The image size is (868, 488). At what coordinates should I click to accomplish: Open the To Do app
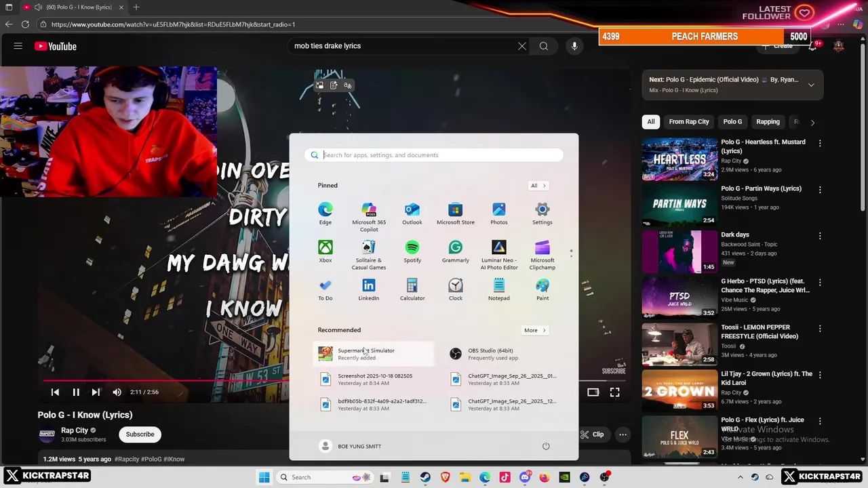(x=325, y=289)
